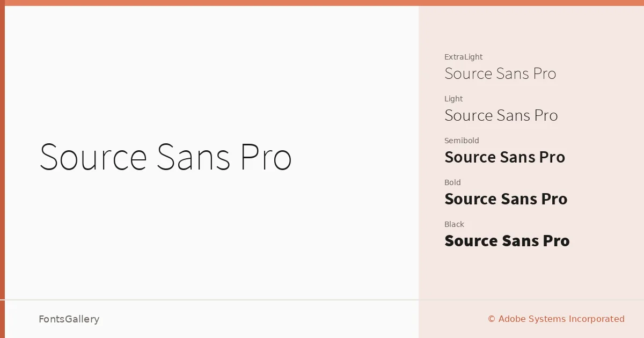Select the Bold weight label
This screenshot has width=644, height=338.
tap(452, 182)
